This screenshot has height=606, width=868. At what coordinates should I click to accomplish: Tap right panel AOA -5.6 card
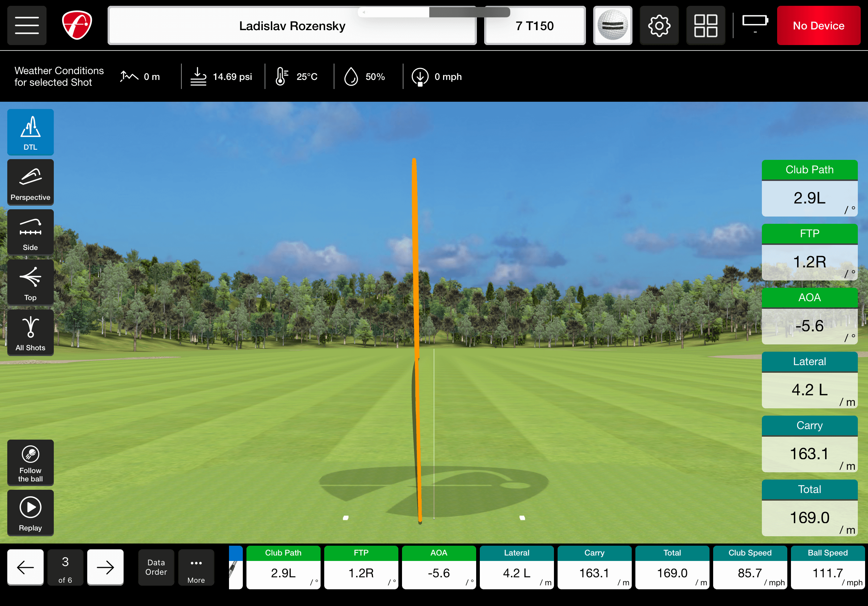click(809, 316)
